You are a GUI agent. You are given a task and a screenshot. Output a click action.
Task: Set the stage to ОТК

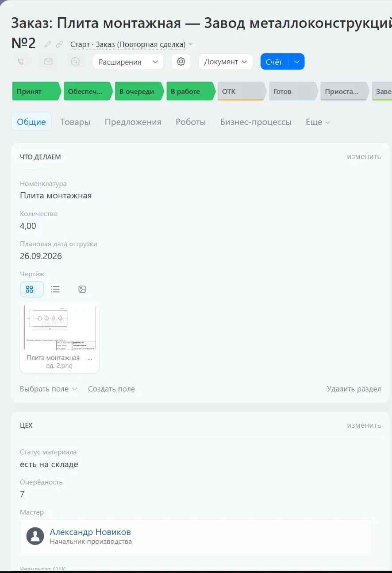click(242, 91)
